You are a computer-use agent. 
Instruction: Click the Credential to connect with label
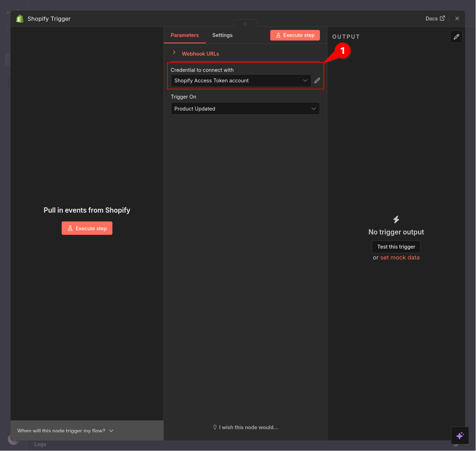coord(202,70)
